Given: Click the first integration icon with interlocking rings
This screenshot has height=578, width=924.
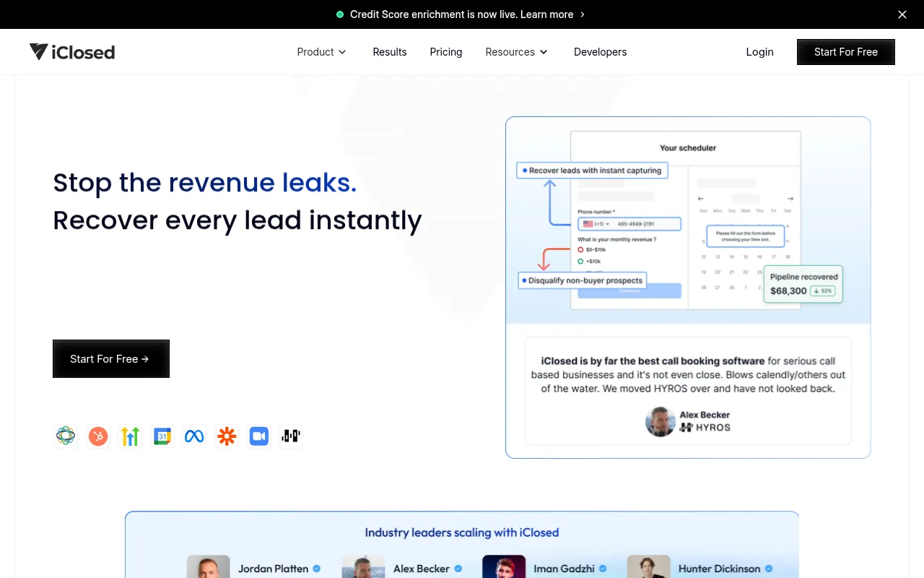Looking at the screenshot, I should (66, 436).
